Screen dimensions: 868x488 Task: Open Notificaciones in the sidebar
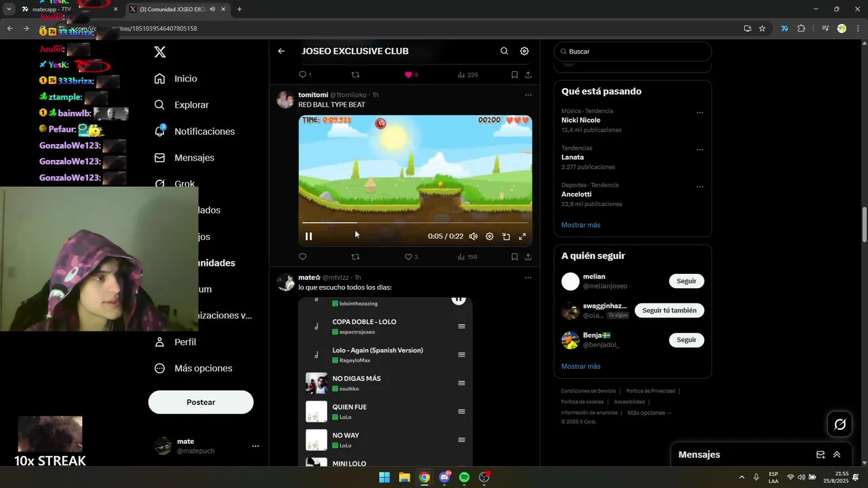tap(195, 131)
